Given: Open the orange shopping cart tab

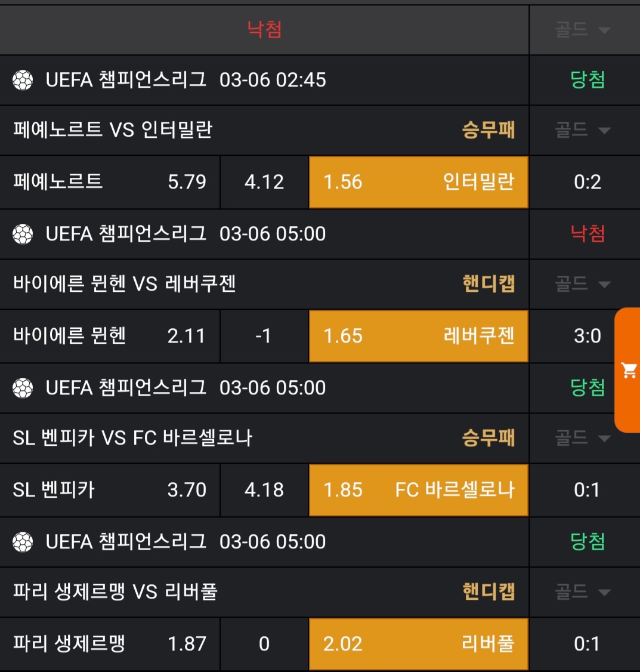Looking at the screenshot, I should coord(629,370).
